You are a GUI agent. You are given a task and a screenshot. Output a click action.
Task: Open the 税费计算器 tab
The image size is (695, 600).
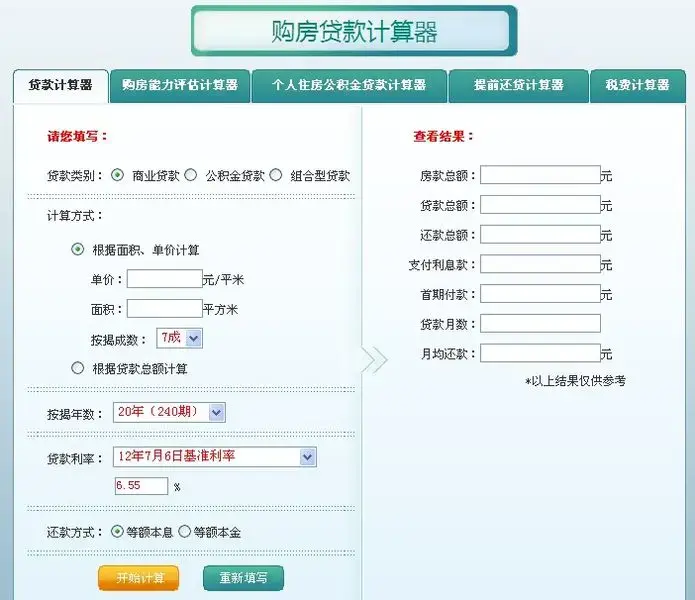pyautogui.click(x=637, y=86)
